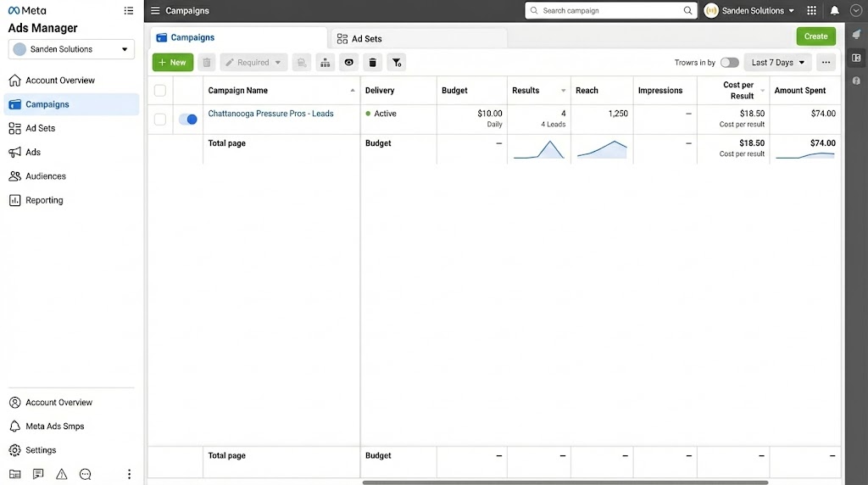Image resolution: width=868 pixels, height=485 pixels.
Task: Click the search magnifier icon
Action: 687,10
